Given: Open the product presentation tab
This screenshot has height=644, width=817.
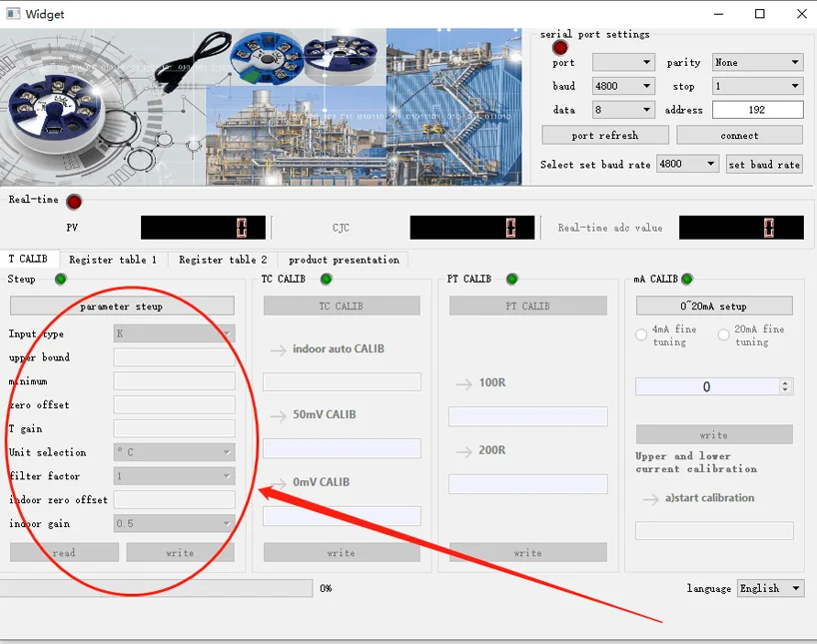Looking at the screenshot, I should pos(344,261).
